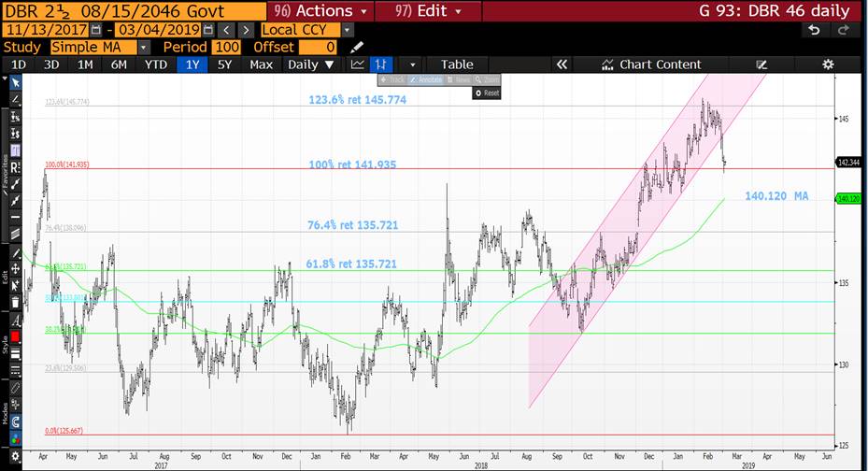Viewport: 868px width, 471px height.
Task: Collapse the annotation toolbar triangle
Action: tap(5, 79)
